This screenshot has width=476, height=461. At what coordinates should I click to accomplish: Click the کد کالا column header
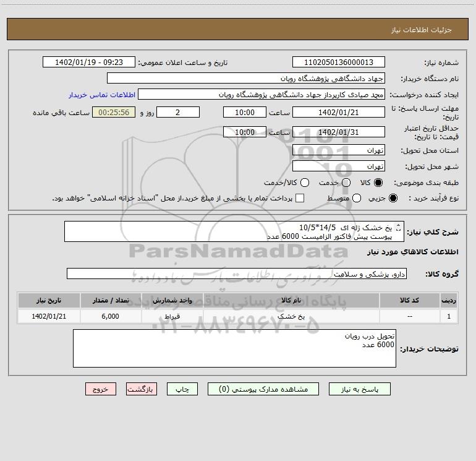409,300
